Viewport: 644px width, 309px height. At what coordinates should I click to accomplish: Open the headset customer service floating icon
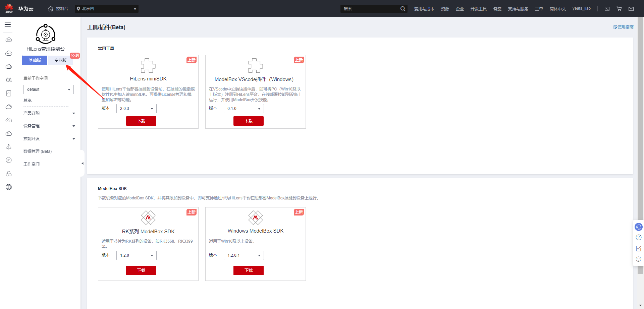tap(639, 227)
